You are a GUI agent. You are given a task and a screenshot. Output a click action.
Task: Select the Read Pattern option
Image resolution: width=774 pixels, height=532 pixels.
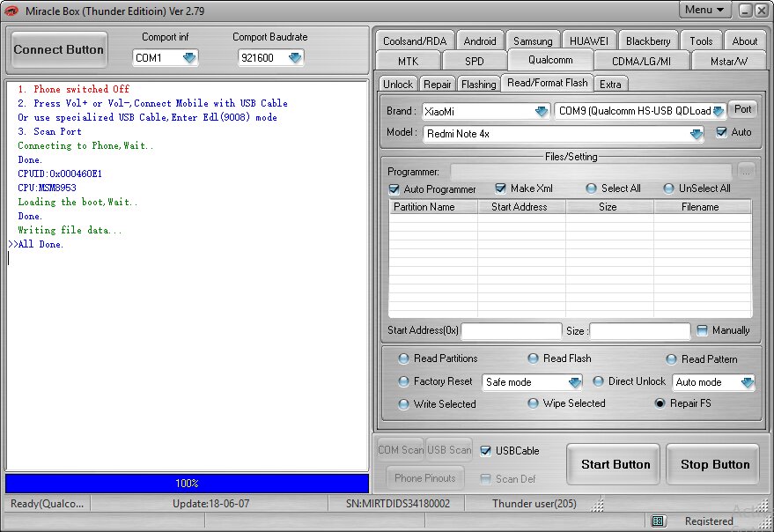tap(671, 359)
